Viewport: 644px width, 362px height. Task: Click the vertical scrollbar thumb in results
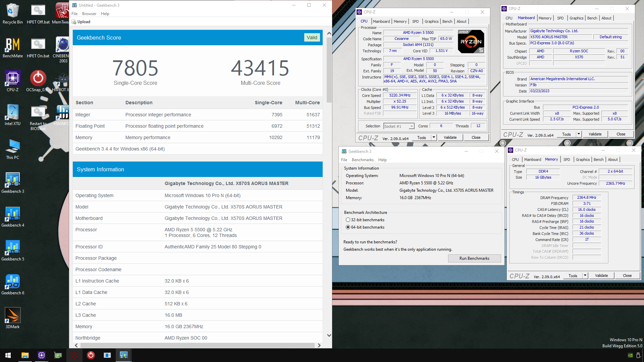click(x=329, y=70)
